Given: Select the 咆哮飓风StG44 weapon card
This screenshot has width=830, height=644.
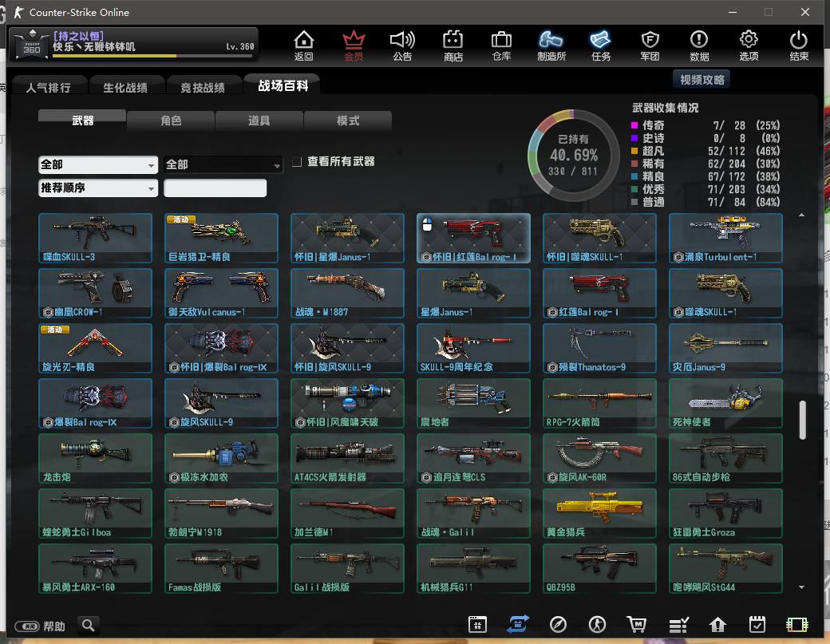Looking at the screenshot, I should [x=725, y=568].
